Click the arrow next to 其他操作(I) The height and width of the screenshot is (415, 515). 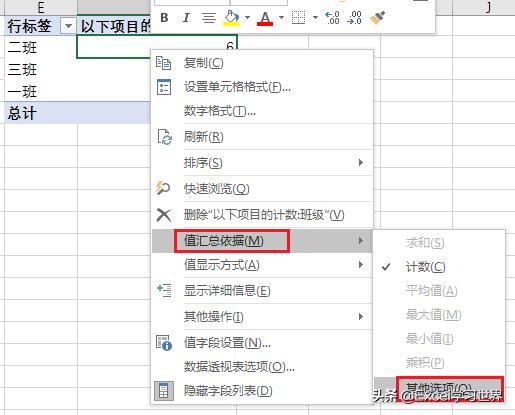point(360,316)
